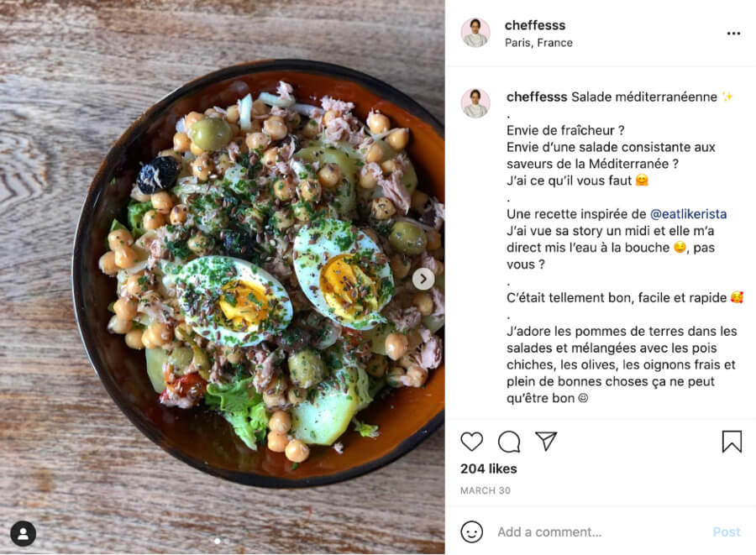Open @eatlikerista profile link
The height and width of the screenshot is (555, 756).
(x=688, y=214)
